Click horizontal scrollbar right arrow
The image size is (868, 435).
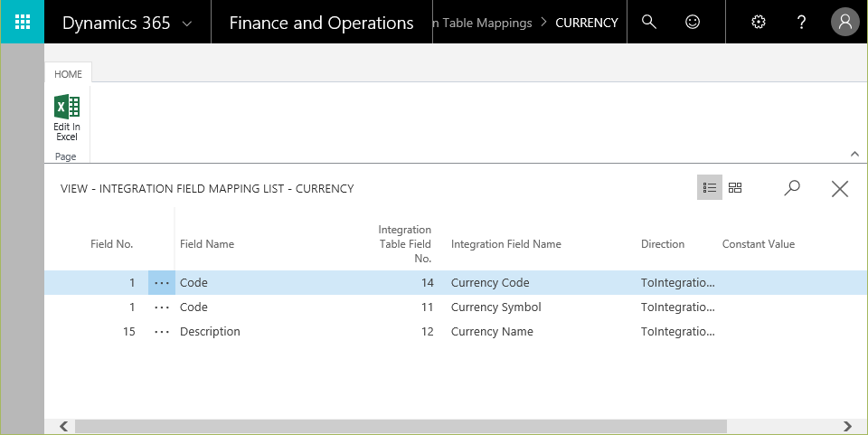click(x=847, y=426)
